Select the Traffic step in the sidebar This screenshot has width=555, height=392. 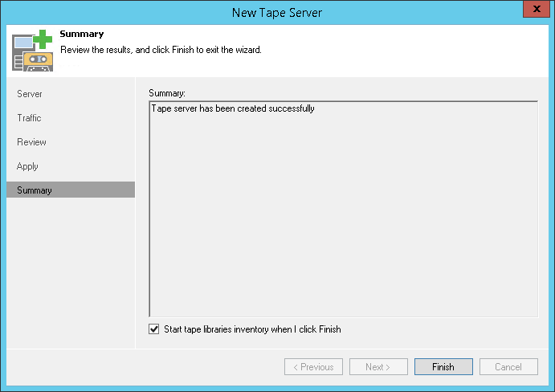tap(29, 118)
